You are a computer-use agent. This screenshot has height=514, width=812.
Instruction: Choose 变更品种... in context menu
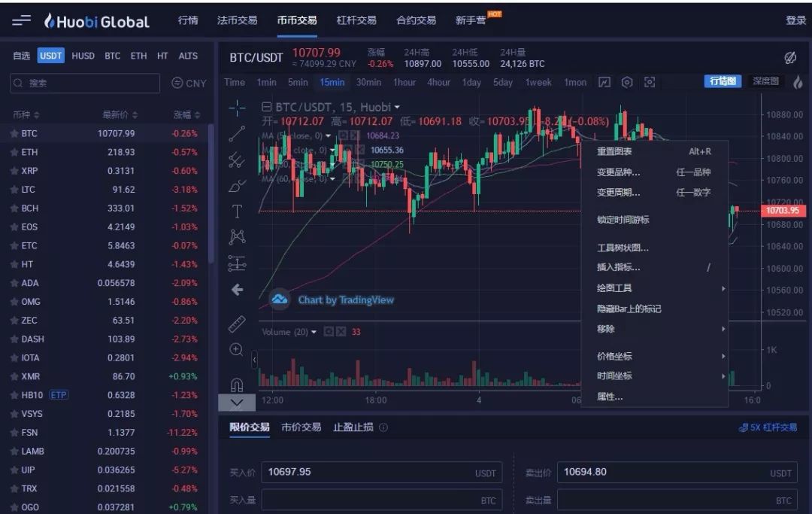pyautogui.click(x=655, y=172)
